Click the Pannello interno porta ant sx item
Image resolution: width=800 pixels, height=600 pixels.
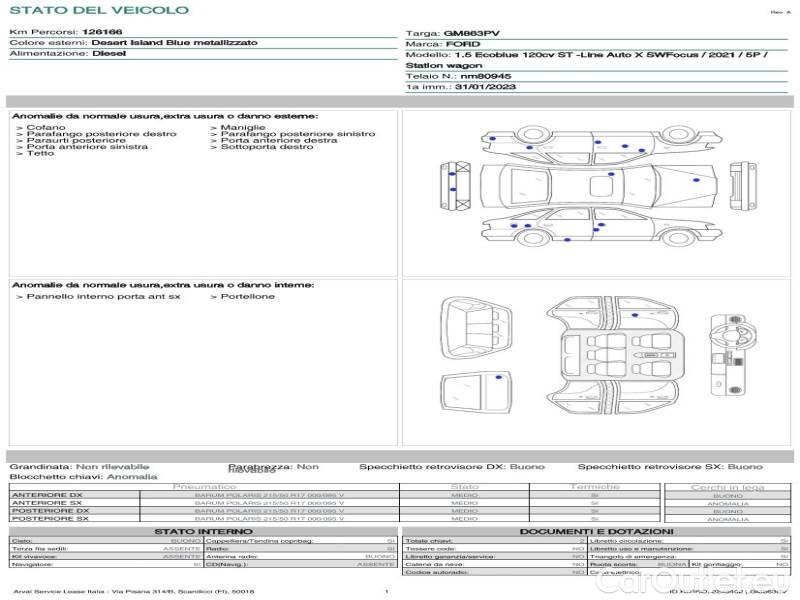(x=98, y=296)
